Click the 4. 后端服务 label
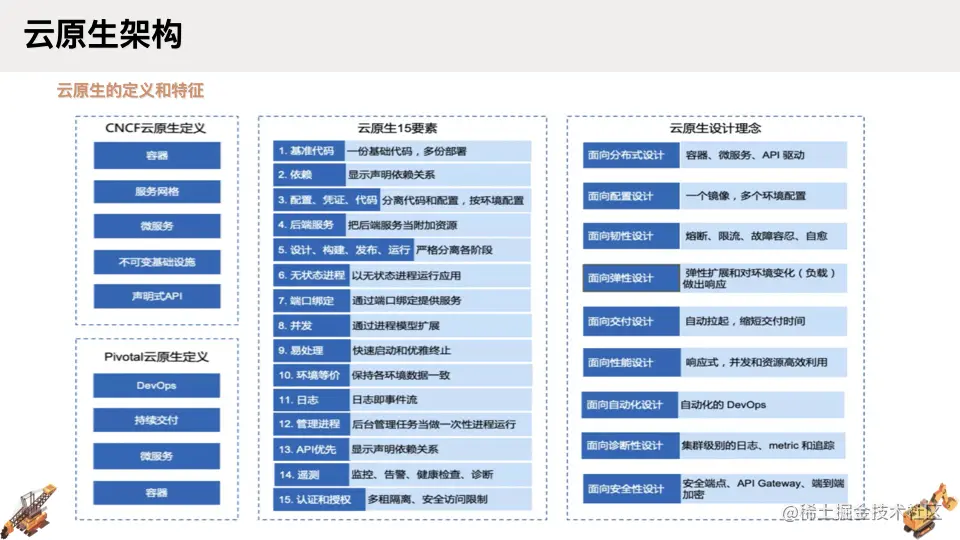Image resolution: width=960 pixels, height=540 pixels. 309,225
